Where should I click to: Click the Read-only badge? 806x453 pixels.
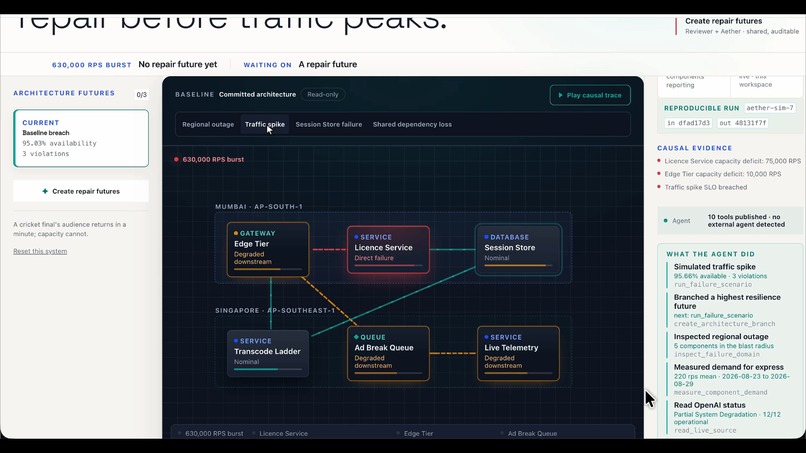pos(323,95)
